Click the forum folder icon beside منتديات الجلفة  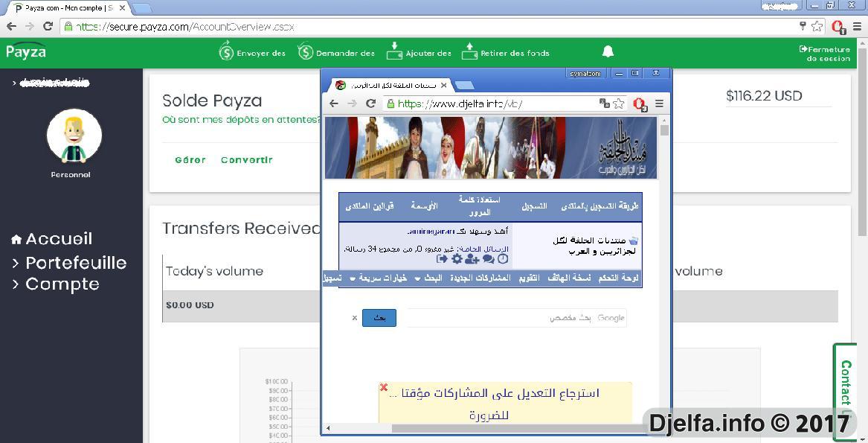(x=634, y=240)
